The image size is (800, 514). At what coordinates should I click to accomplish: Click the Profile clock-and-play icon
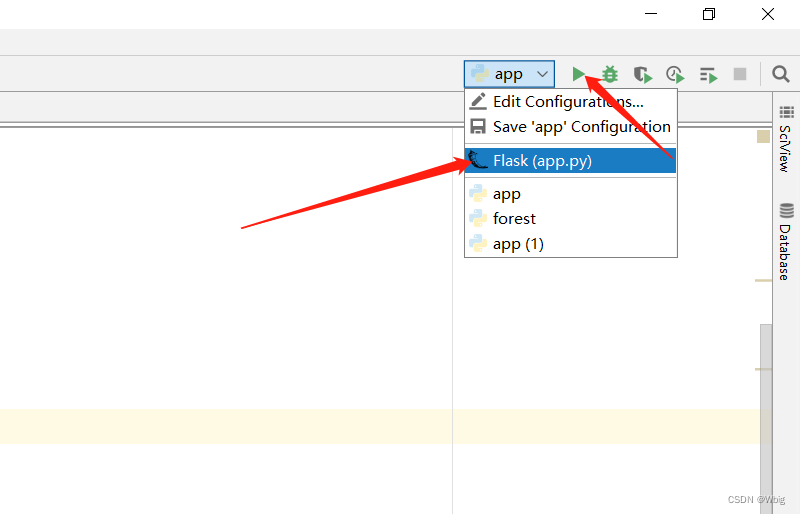click(x=675, y=74)
